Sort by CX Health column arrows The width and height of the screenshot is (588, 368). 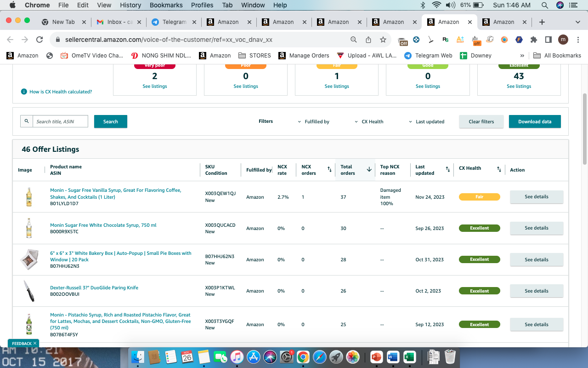[x=499, y=170]
